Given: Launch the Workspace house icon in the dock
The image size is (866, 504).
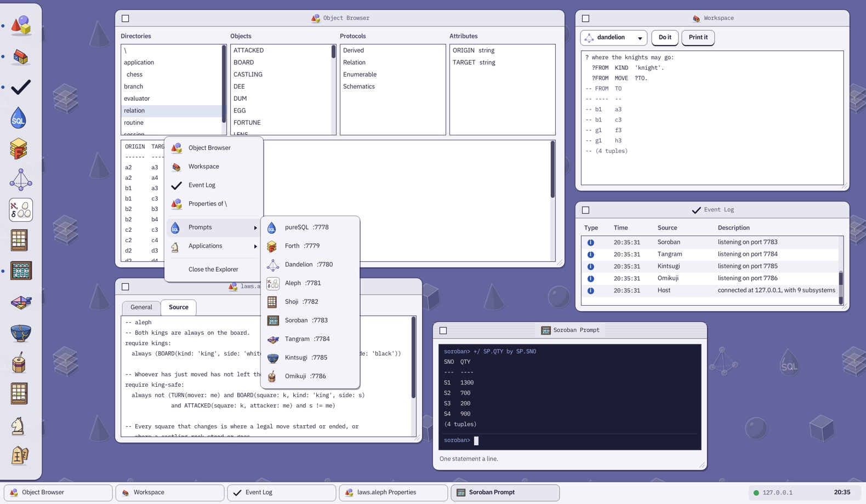Looking at the screenshot, I should coord(21,56).
